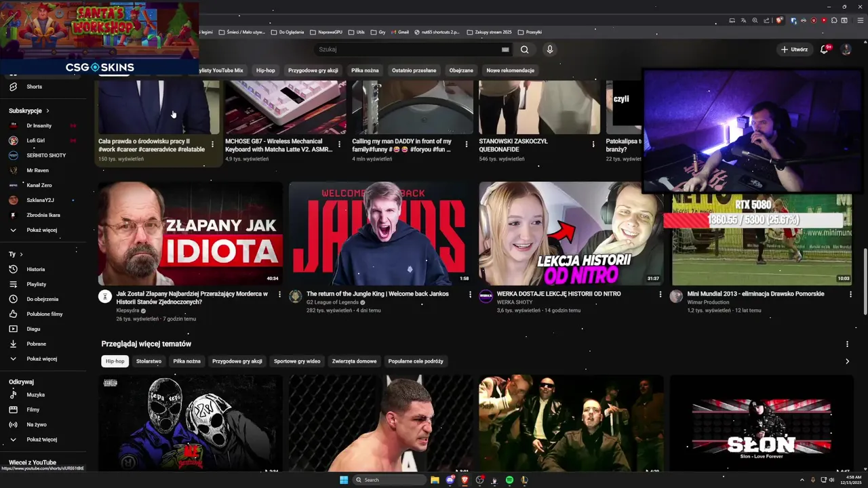The width and height of the screenshot is (868, 488).
Task: Open the WERKA SHOTY channel avatar
Action: [486, 296]
